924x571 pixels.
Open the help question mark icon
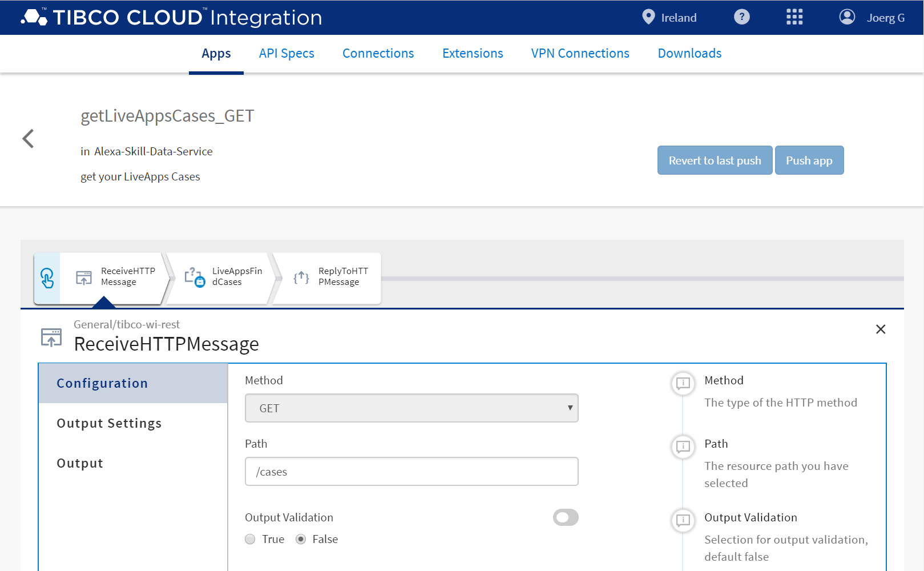tap(741, 17)
